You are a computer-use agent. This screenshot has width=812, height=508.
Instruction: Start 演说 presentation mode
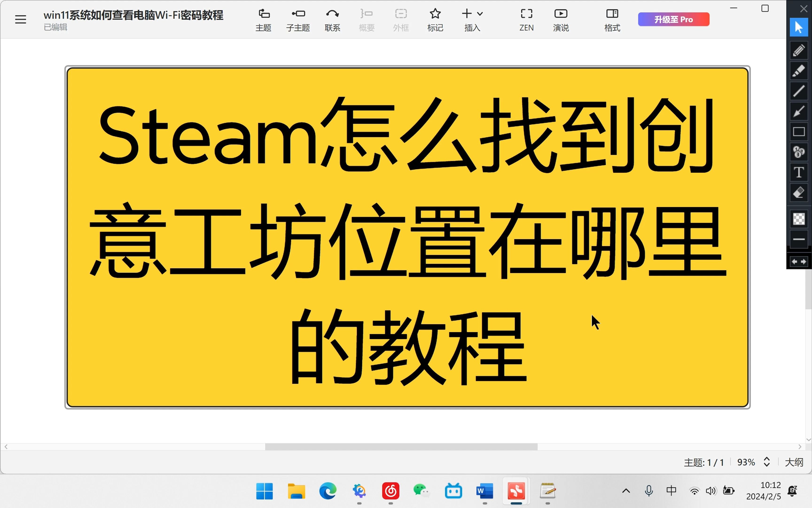[561, 20]
